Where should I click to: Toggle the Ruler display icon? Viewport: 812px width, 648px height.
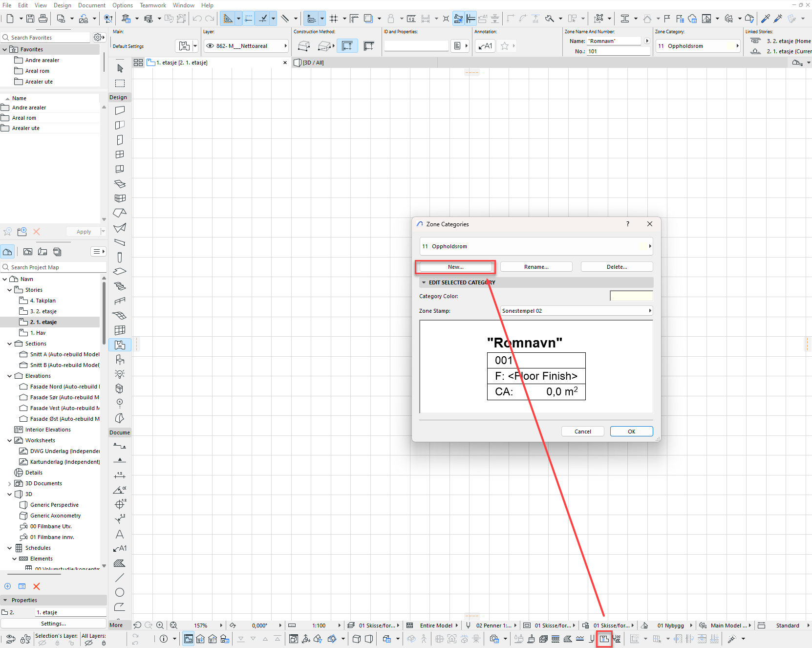pyautogui.click(x=354, y=19)
